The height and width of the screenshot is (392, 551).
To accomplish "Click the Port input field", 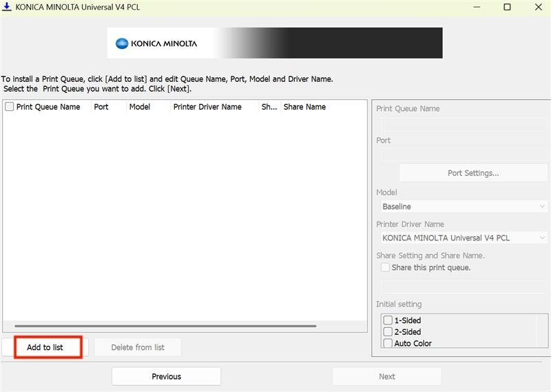I will click(464, 155).
